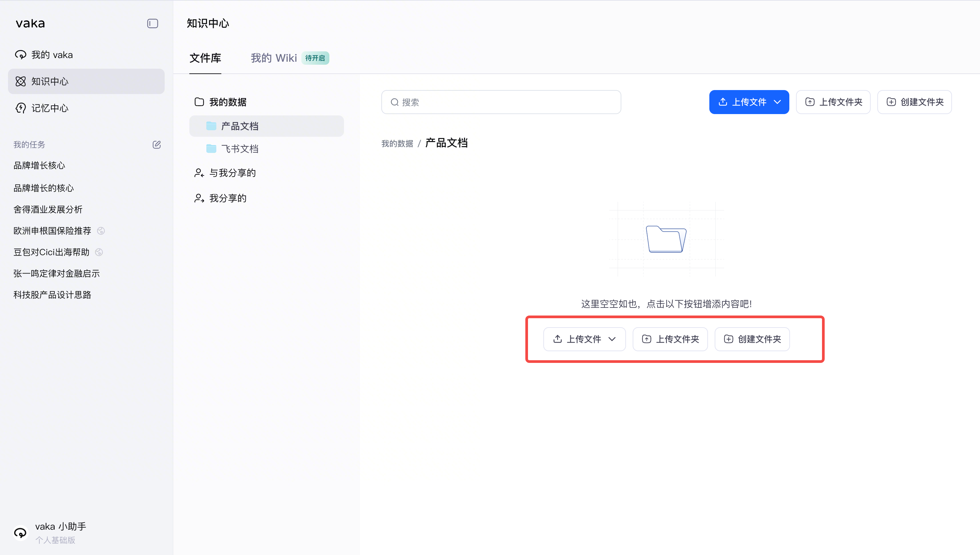This screenshot has width=980, height=555.
Task: Click the empty-state 上传文件夹 button
Action: 670,339
